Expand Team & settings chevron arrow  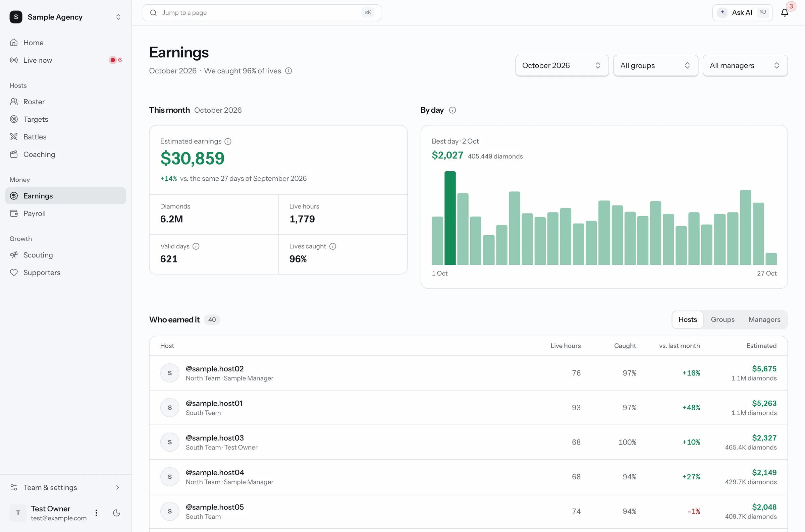point(117,487)
